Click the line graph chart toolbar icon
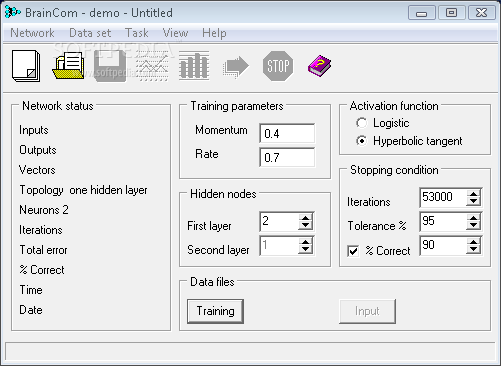Image resolution: width=501 pixels, height=366 pixels. click(152, 66)
